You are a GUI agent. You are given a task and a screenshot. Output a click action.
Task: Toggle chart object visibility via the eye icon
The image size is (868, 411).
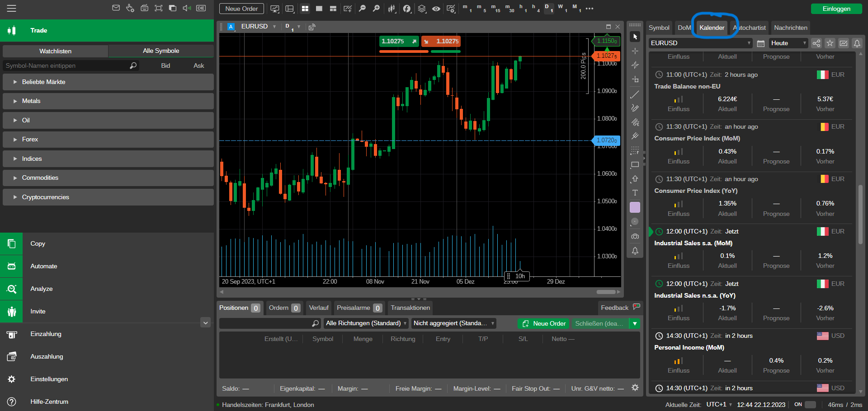[436, 9]
